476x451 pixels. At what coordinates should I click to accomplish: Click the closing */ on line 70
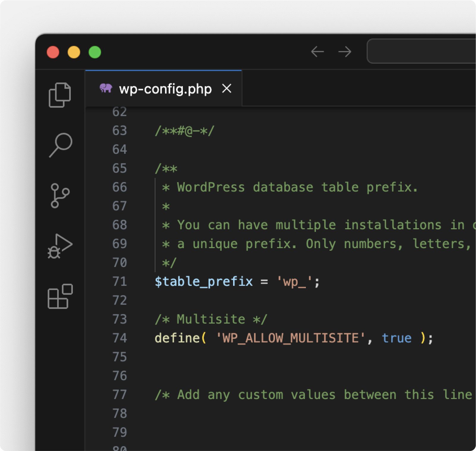point(169,263)
